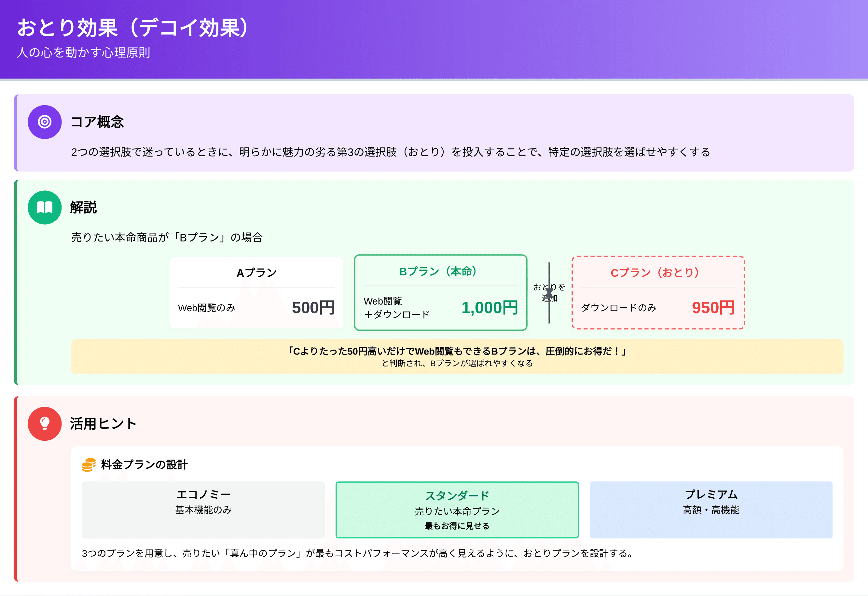
Task: Select the Bプラン（本命） card
Action: click(440, 292)
